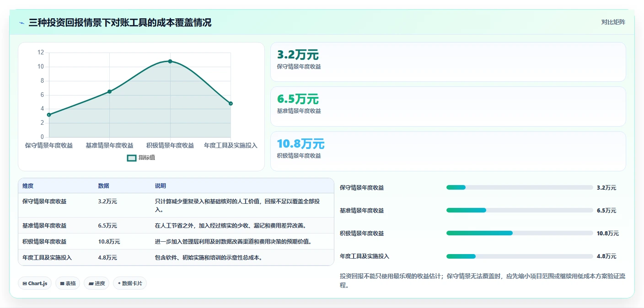Select the 6.5万元 data card
644x308 pixels.
[x=448, y=106]
